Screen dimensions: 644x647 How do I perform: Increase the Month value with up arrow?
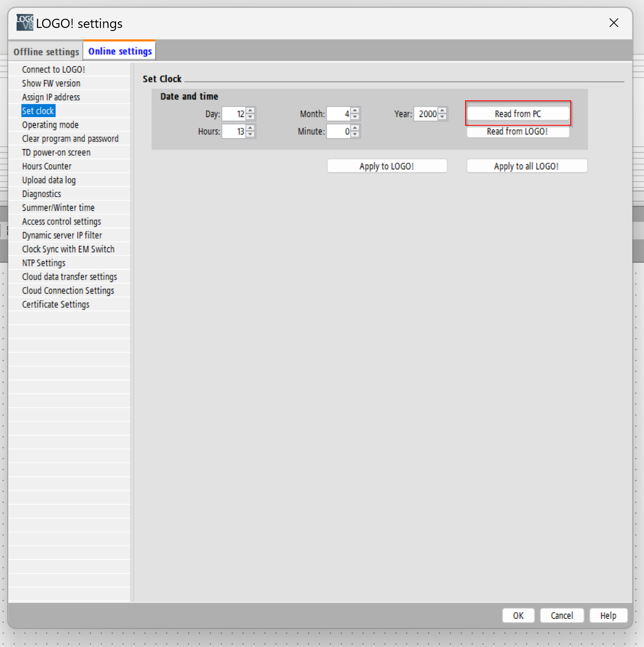[355, 110]
